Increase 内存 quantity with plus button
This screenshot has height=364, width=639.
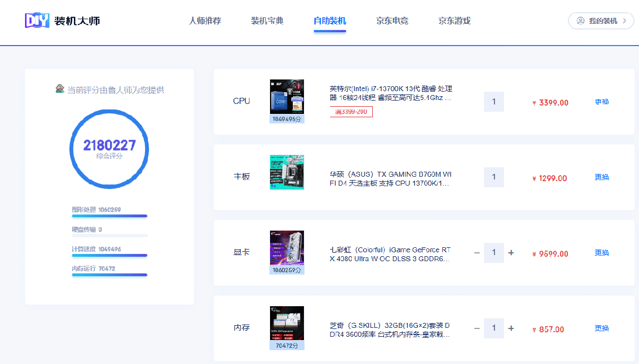[x=511, y=328]
